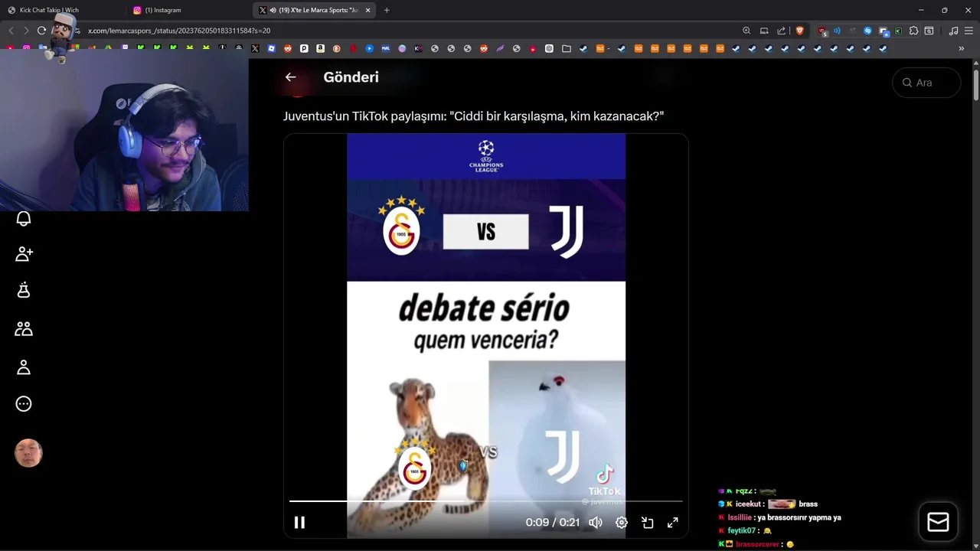The width and height of the screenshot is (980, 551).
Task: Open the media control music note icon
Action: click(953, 31)
